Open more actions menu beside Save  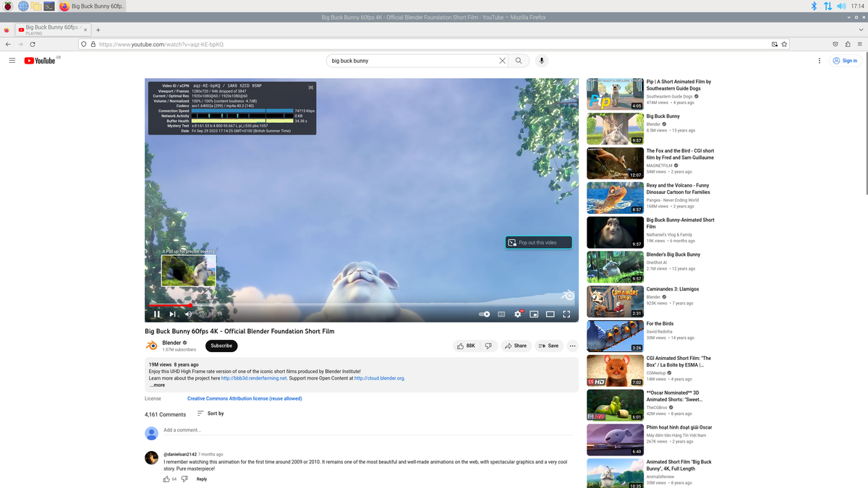click(572, 346)
